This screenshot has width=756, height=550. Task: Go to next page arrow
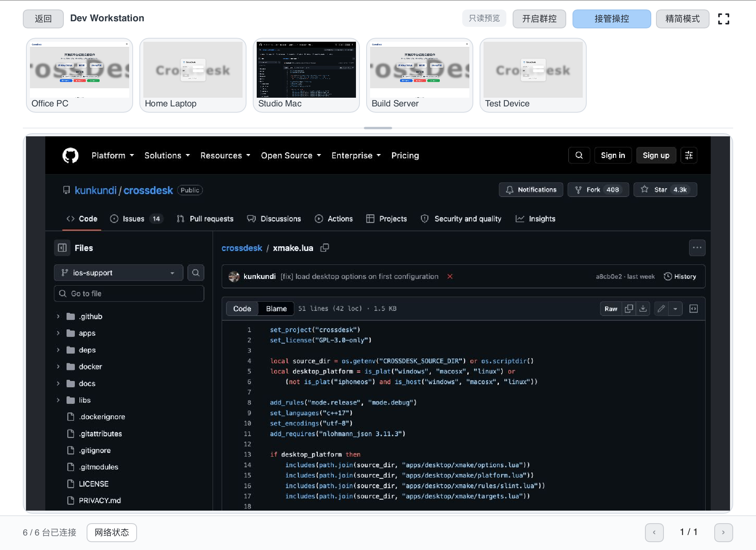point(723,532)
